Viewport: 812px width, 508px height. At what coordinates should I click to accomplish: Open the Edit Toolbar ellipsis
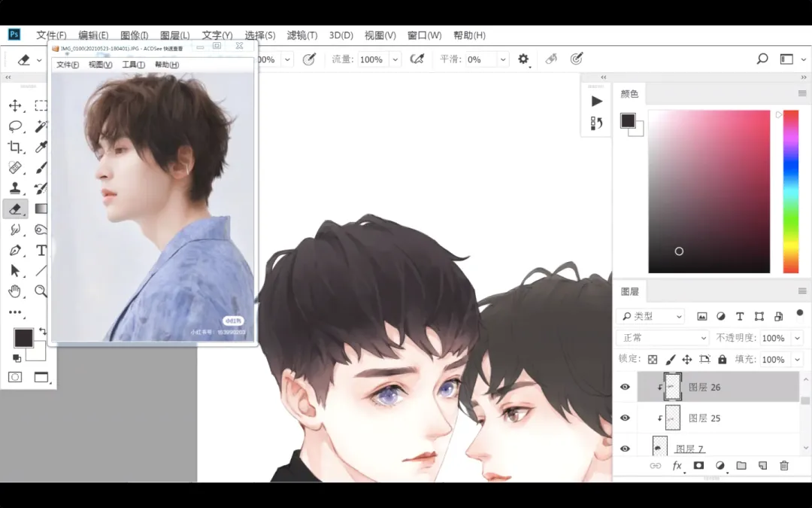tap(15, 312)
